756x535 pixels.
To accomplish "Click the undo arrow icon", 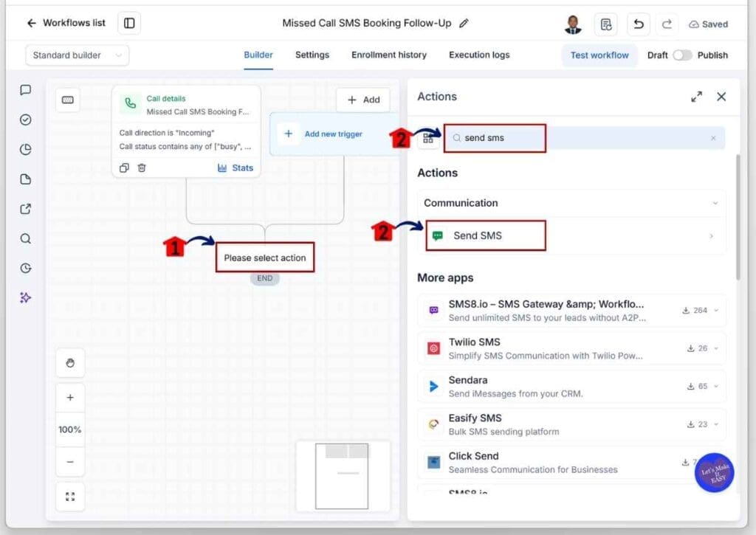I will pos(639,24).
